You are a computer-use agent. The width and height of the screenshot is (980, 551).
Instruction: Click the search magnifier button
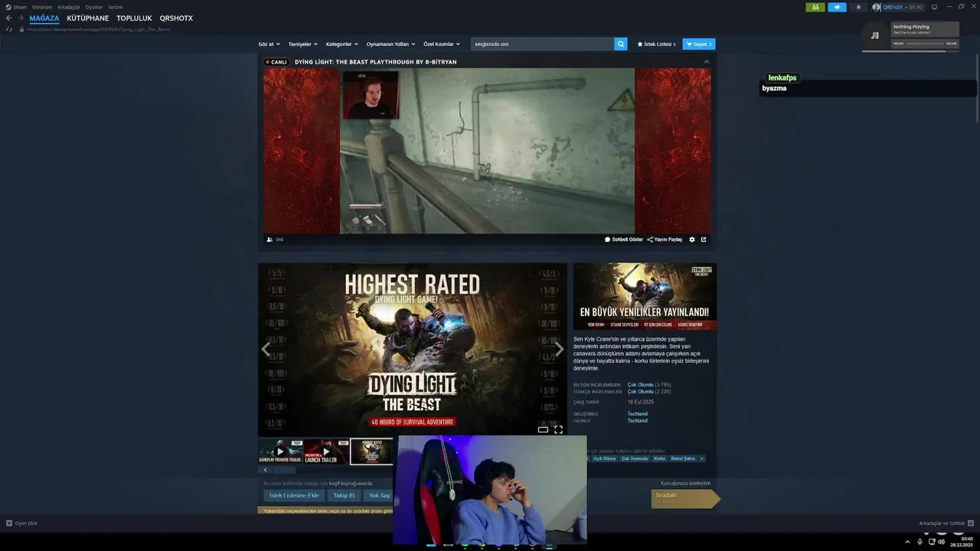(x=620, y=44)
